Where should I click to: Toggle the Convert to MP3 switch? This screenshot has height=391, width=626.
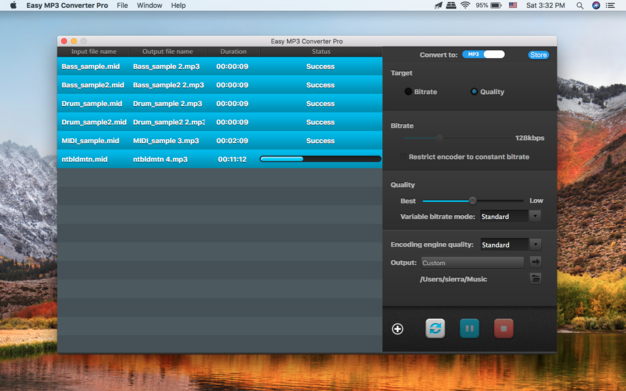[x=483, y=54]
